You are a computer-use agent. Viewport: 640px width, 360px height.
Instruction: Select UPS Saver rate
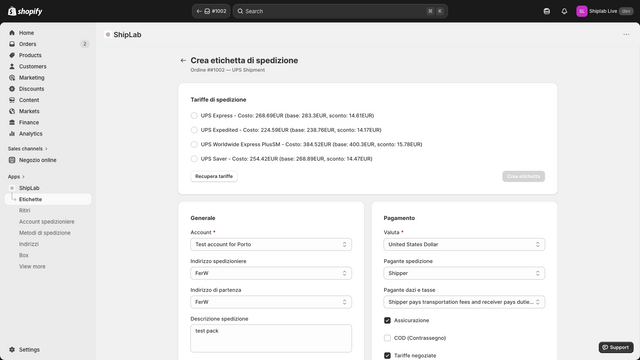194,159
